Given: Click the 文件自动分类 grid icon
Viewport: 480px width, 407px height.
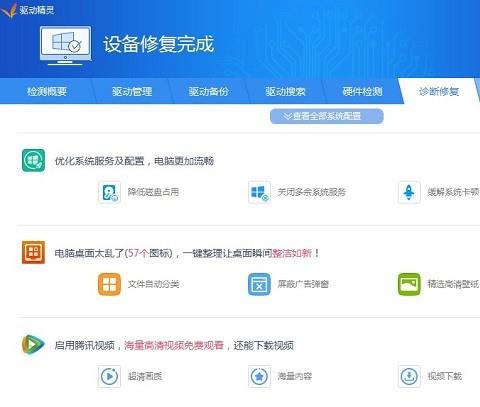Looking at the screenshot, I should [x=109, y=284].
